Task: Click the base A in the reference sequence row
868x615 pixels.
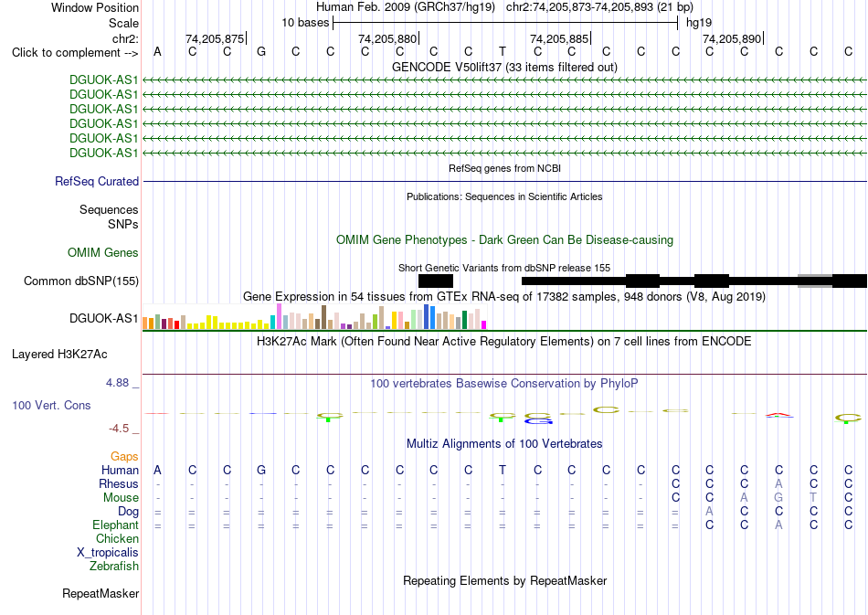Action: [158, 51]
